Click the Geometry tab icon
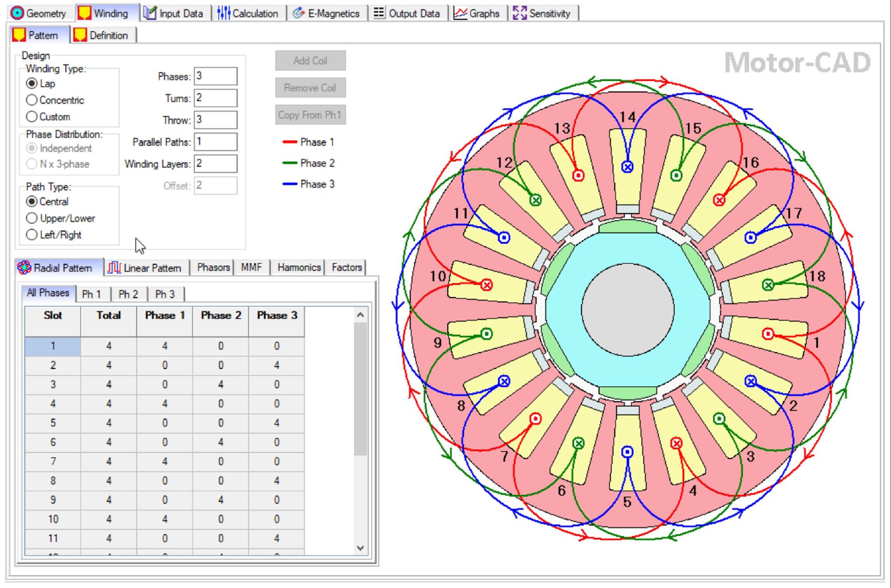The width and height of the screenshot is (891, 588). coord(18,13)
